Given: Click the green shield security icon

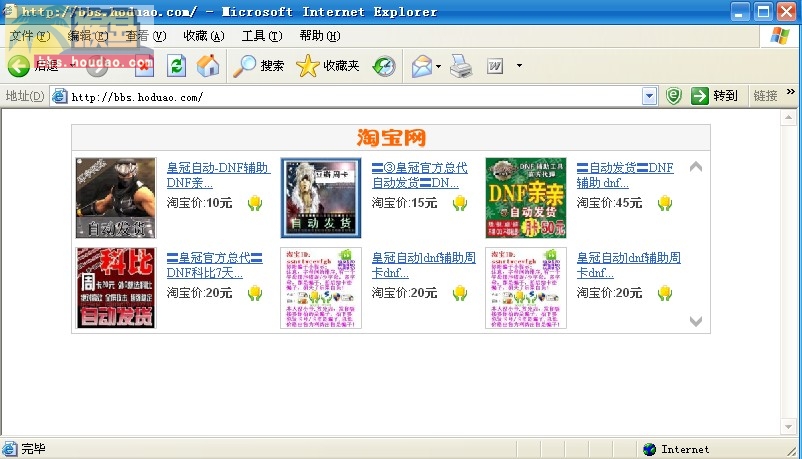Looking at the screenshot, I should [x=674, y=96].
